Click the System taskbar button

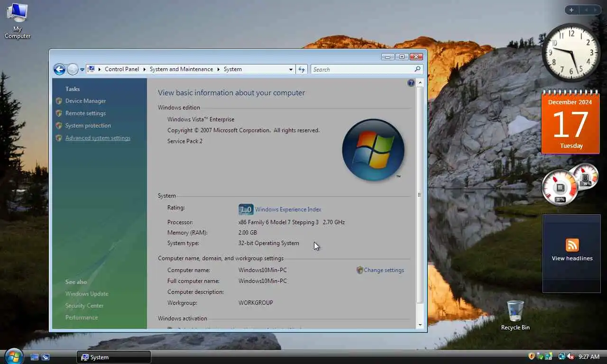pyautogui.click(x=114, y=357)
